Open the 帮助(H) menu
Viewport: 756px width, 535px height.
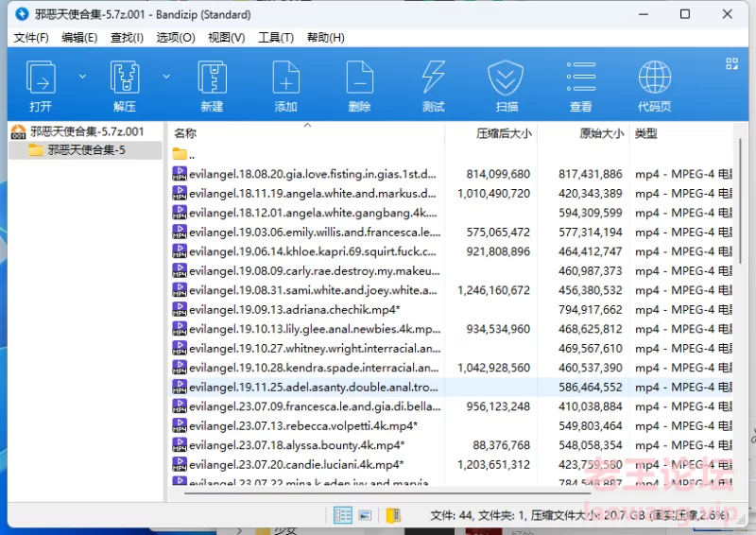[326, 38]
